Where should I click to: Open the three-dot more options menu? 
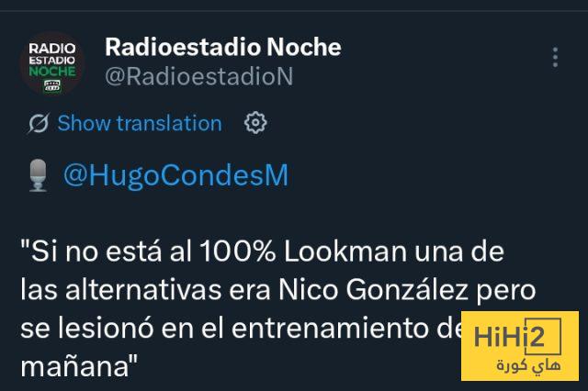[x=555, y=57]
